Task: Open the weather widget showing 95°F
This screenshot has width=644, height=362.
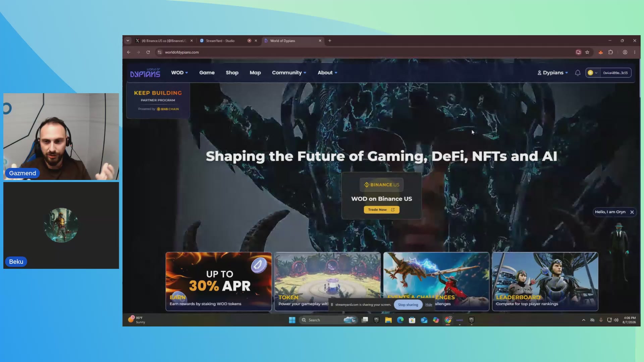Action: (x=137, y=320)
